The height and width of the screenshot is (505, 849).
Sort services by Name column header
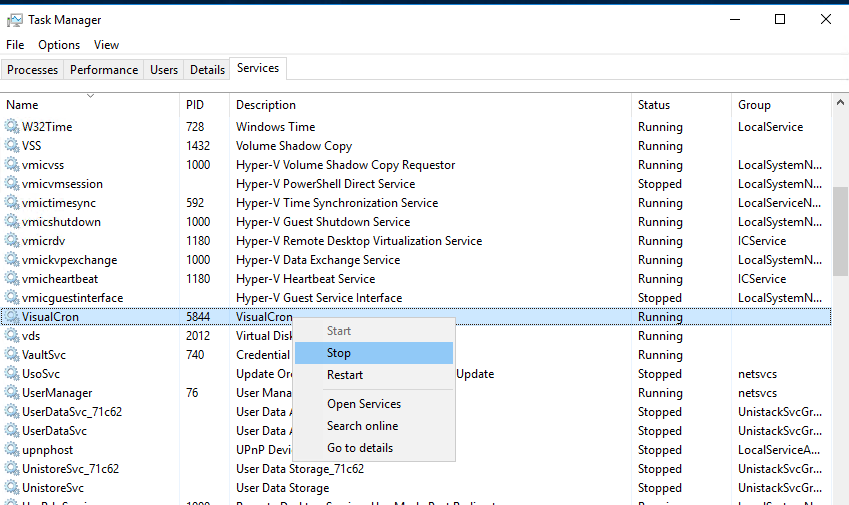[22, 105]
